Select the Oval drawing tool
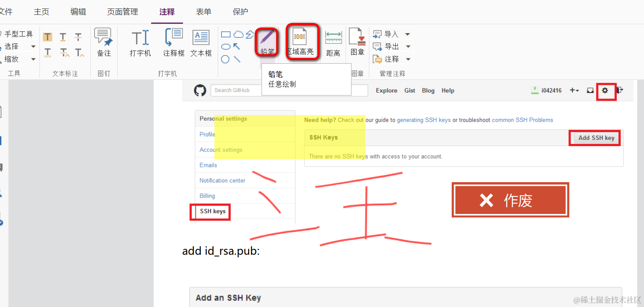This screenshot has height=307, width=644. (x=226, y=47)
